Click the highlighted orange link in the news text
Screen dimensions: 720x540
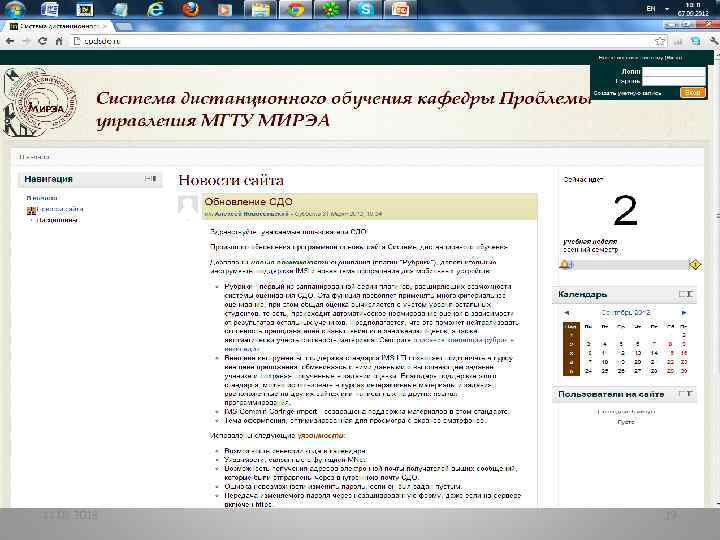[320, 435]
